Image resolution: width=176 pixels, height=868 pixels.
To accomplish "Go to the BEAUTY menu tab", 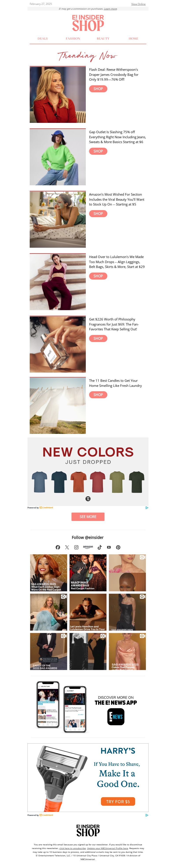I will click(x=103, y=38).
